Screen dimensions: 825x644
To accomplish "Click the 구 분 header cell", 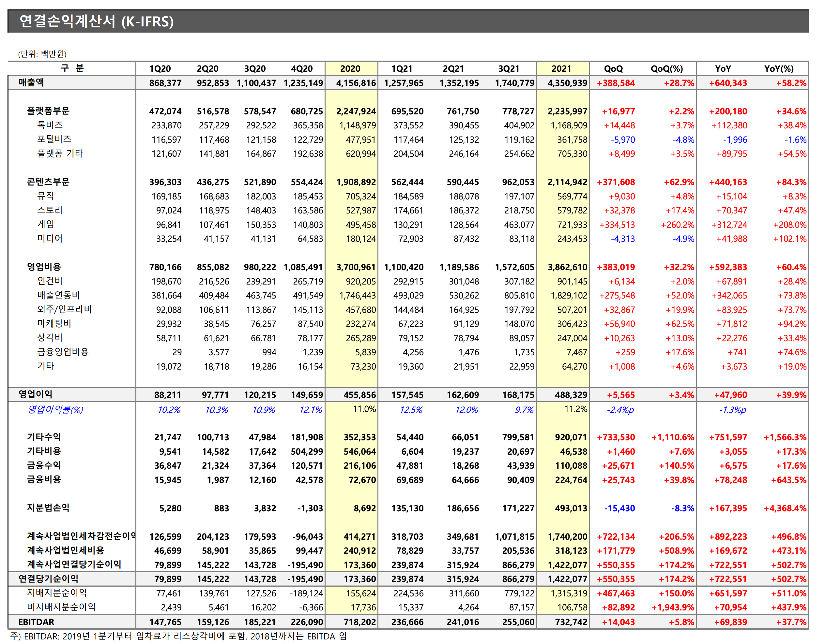I will 72,68.
